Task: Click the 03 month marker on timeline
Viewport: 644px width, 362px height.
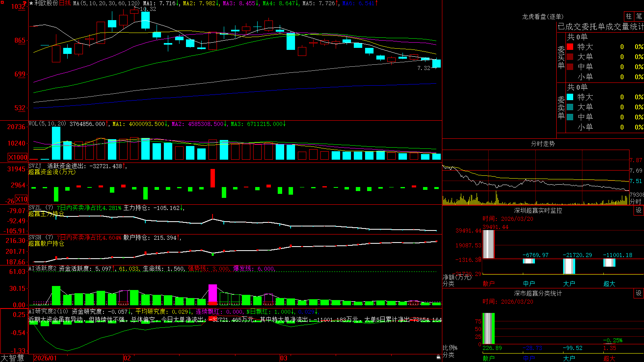Action: click(x=284, y=358)
